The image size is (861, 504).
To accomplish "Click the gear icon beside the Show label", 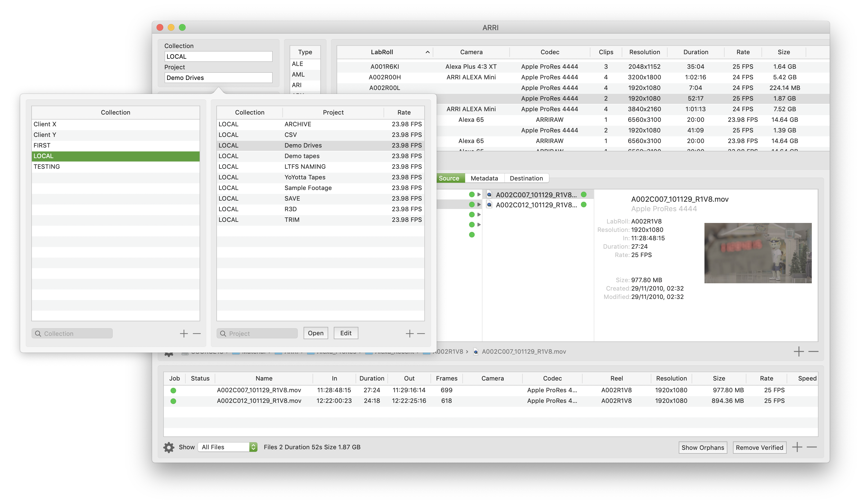I will pyautogui.click(x=169, y=447).
